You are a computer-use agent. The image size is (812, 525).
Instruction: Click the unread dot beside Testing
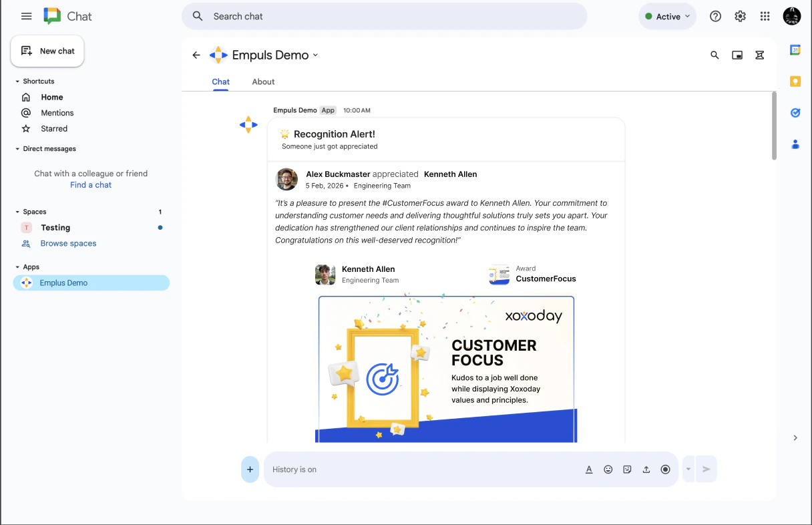[160, 228]
